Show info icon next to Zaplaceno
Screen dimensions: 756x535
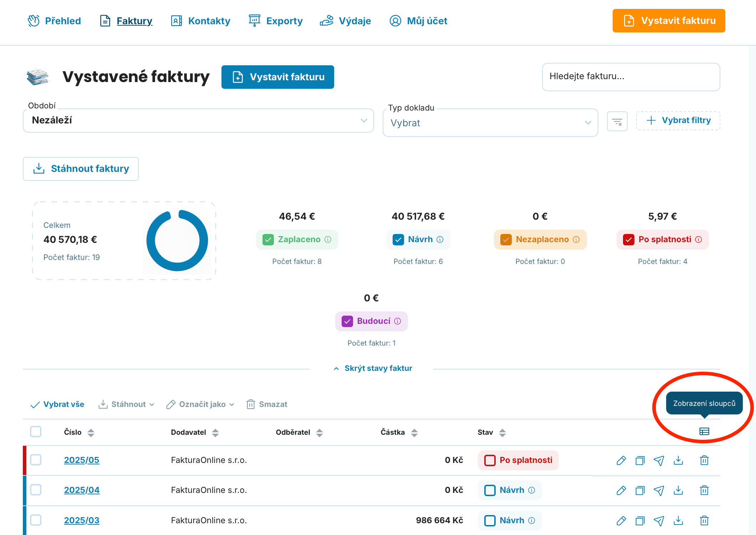[x=328, y=239]
